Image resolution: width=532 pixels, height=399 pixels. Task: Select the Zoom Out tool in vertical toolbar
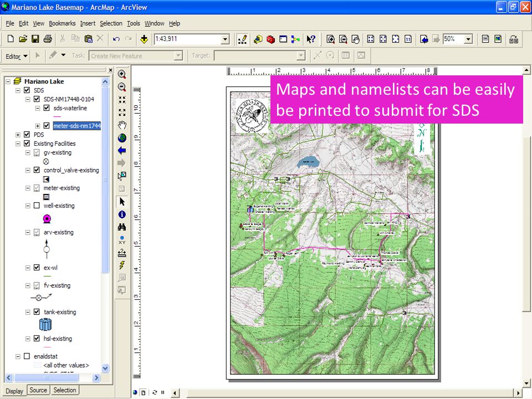tap(122, 87)
